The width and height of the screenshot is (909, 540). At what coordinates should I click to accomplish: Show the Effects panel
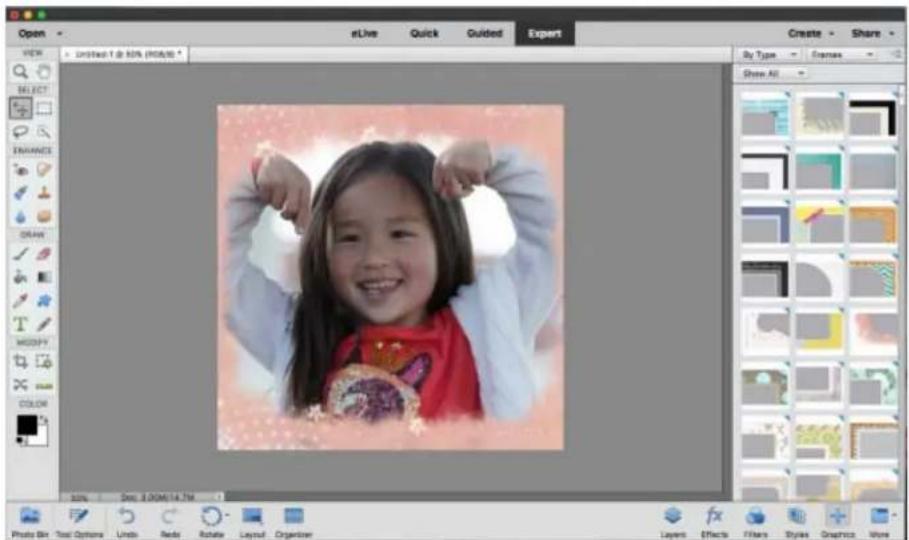coord(714,522)
